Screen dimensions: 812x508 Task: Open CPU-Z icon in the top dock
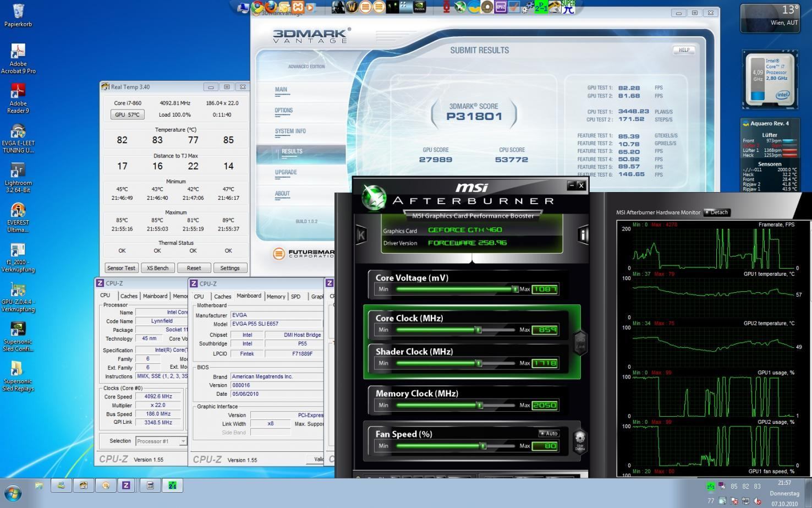click(501, 7)
